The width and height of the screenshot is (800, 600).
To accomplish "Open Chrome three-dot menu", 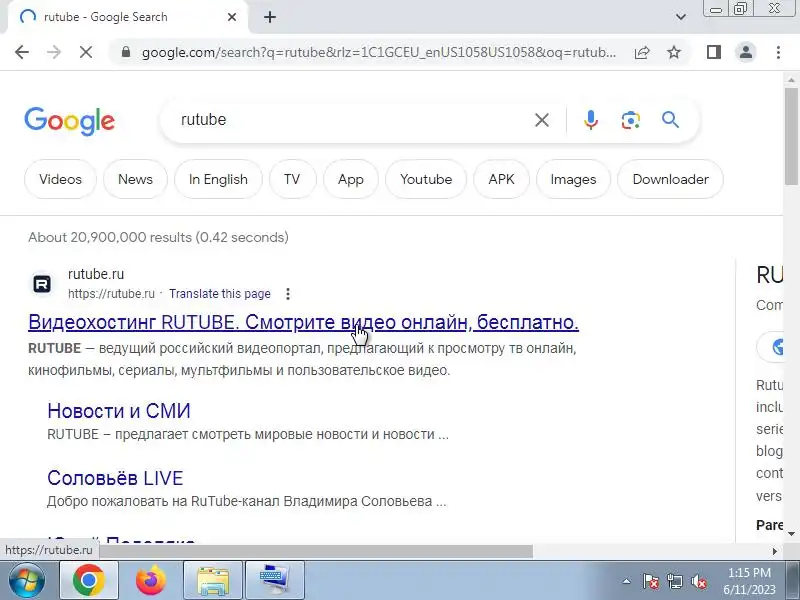I will click(778, 52).
